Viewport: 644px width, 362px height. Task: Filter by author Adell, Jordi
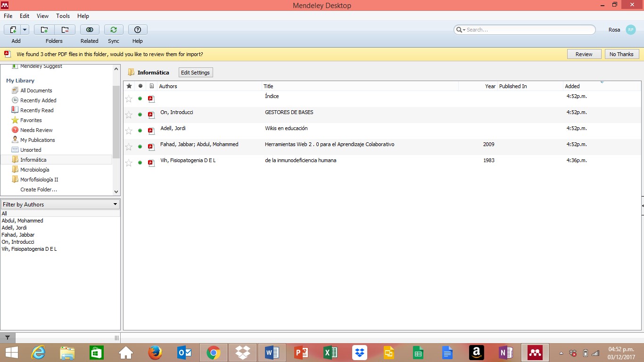[x=14, y=228]
